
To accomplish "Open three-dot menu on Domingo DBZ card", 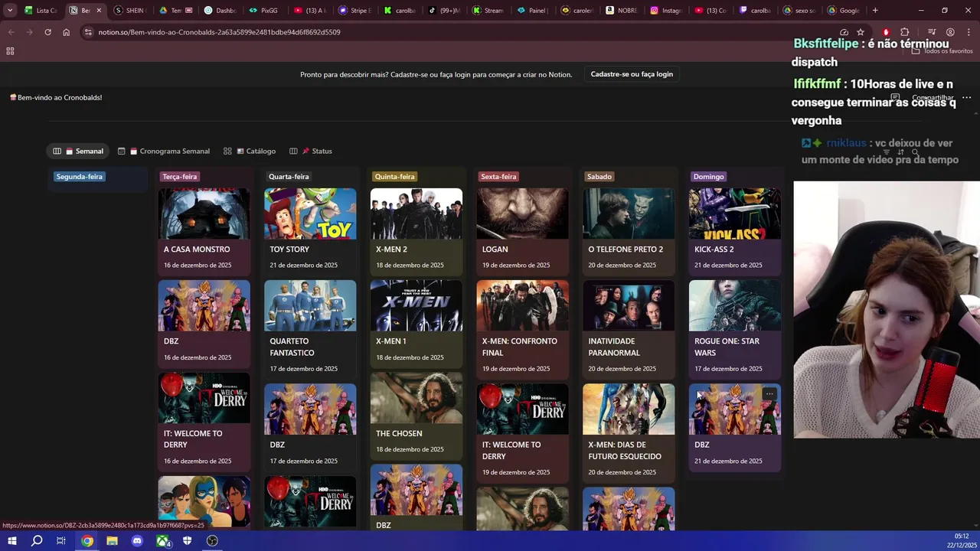I will [769, 395].
